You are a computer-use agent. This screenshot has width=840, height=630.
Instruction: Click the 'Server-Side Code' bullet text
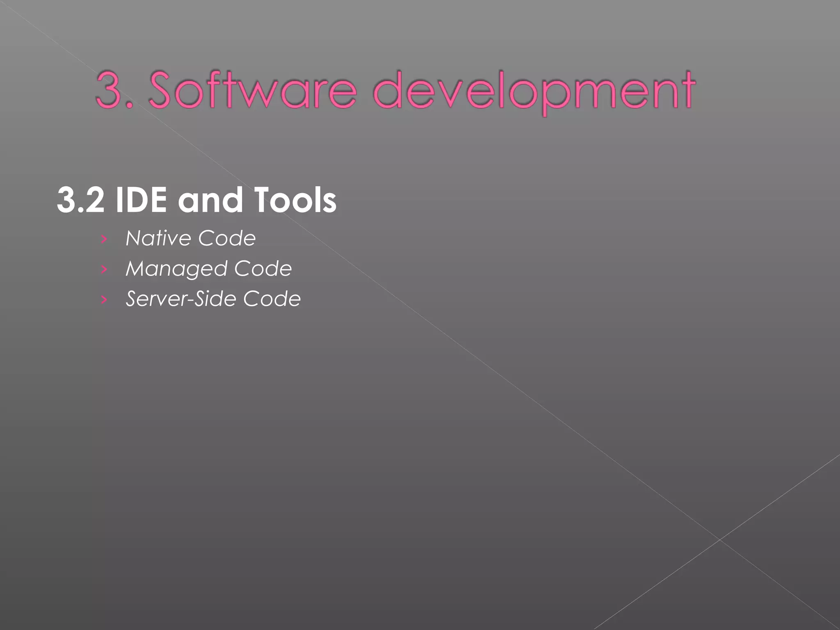213,299
